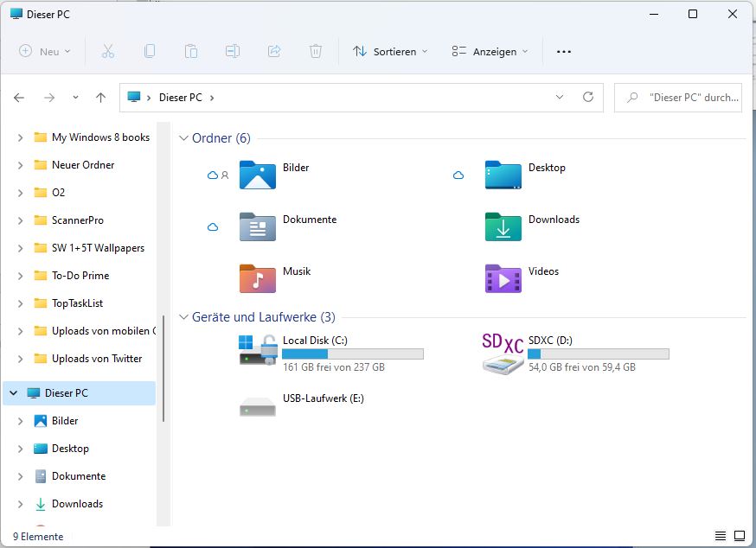Click the Delete trash can icon
756x548 pixels.
(316, 52)
